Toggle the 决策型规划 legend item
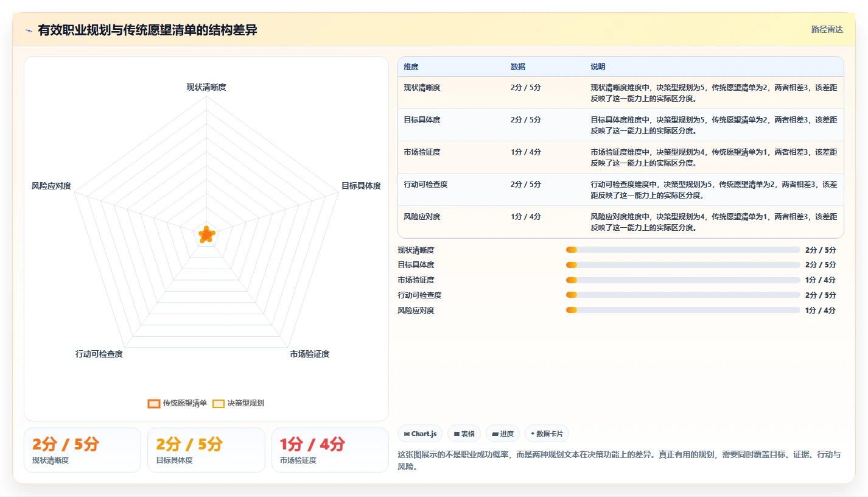Viewport: 868px width, 497px height. click(238, 403)
